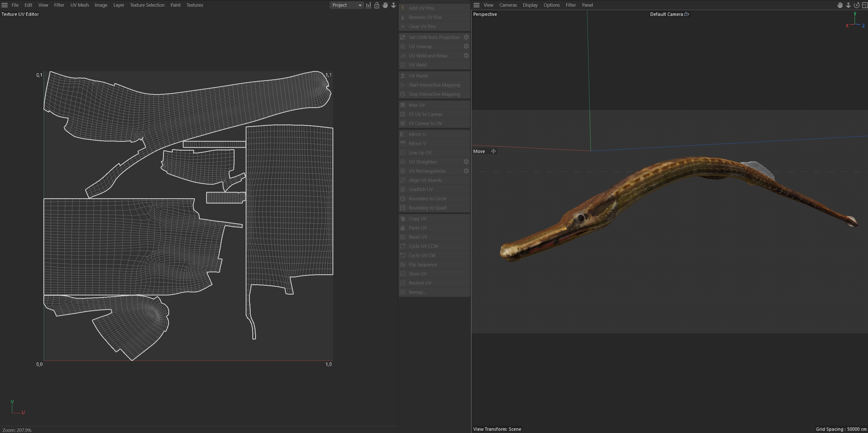Image resolution: width=868 pixels, height=433 pixels.
Task: Open UV Rectangularize options gear
Action: pos(466,171)
